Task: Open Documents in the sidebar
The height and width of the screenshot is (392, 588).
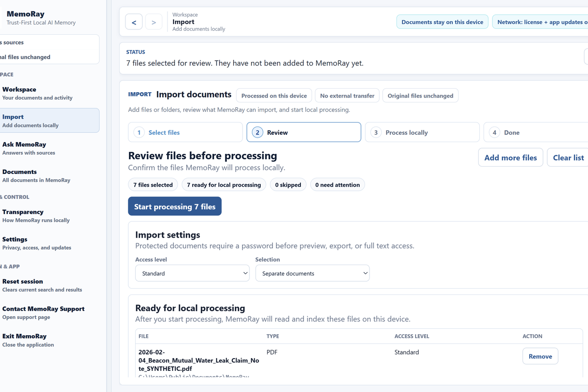Action: (49, 175)
